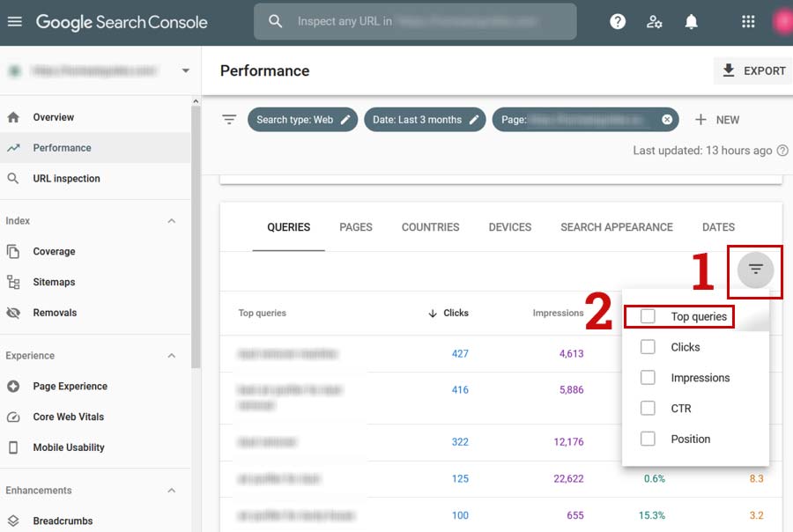Screen dimensions: 793x532
Task: Check the CTR checkbox
Action: (x=648, y=408)
